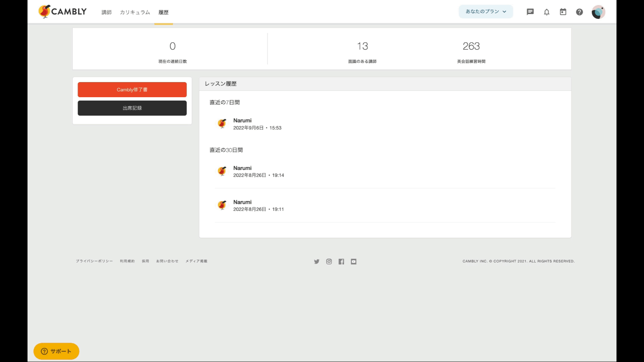Go to the 講師 tab
Image resolution: width=644 pixels, height=362 pixels.
107,12
